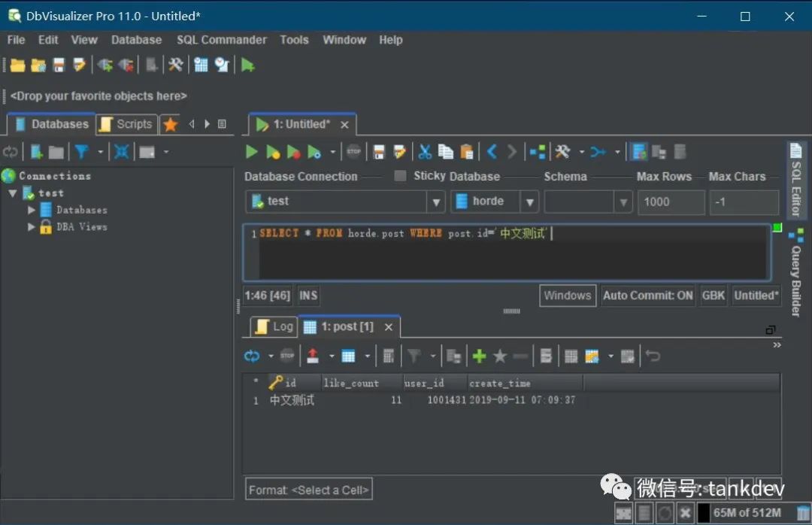Open the File menu
This screenshot has width=812, height=525.
[x=16, y=40]
